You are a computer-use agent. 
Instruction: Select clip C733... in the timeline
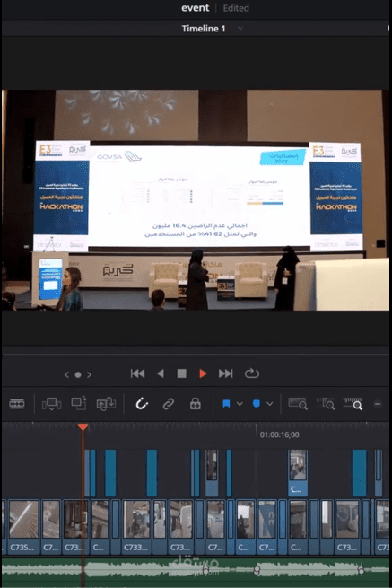point(136,527)
